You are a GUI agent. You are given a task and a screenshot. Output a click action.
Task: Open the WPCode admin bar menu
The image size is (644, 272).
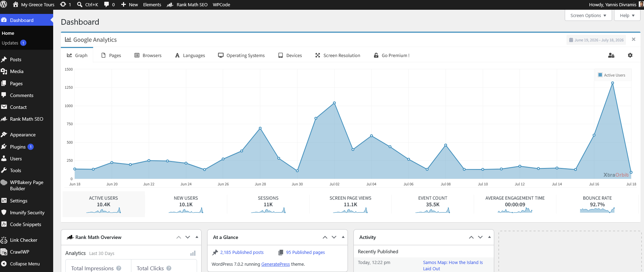click(x=221, y=5)
